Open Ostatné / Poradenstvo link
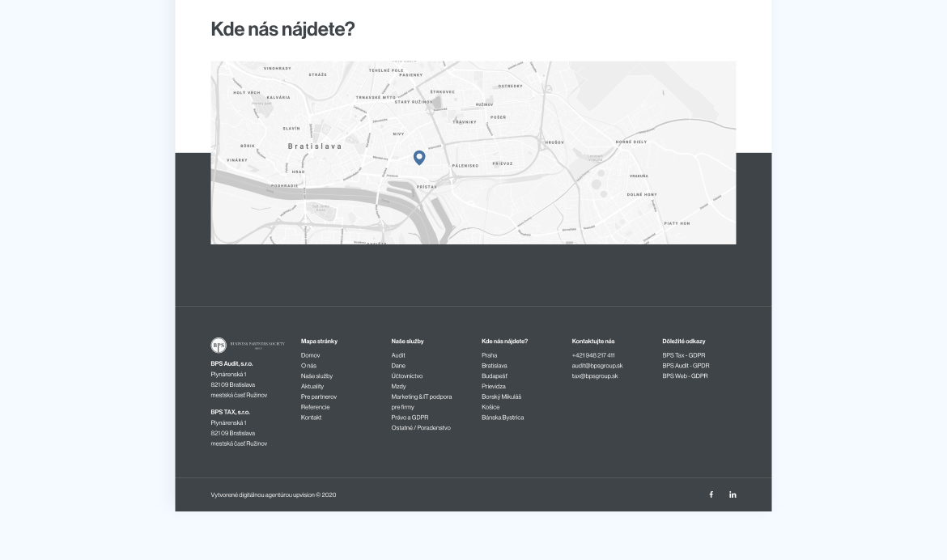Viewport: 947px width, 560px height. coord(421,428)
